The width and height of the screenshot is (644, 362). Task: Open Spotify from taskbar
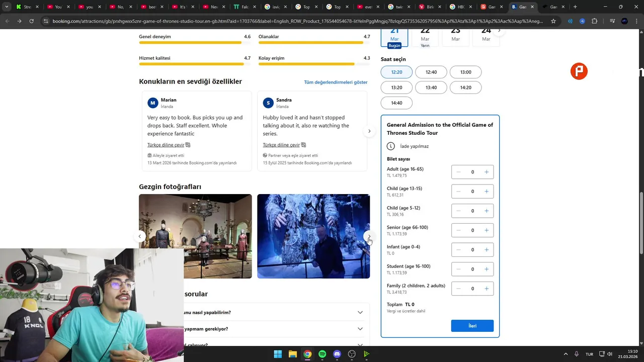coord(322,354)
